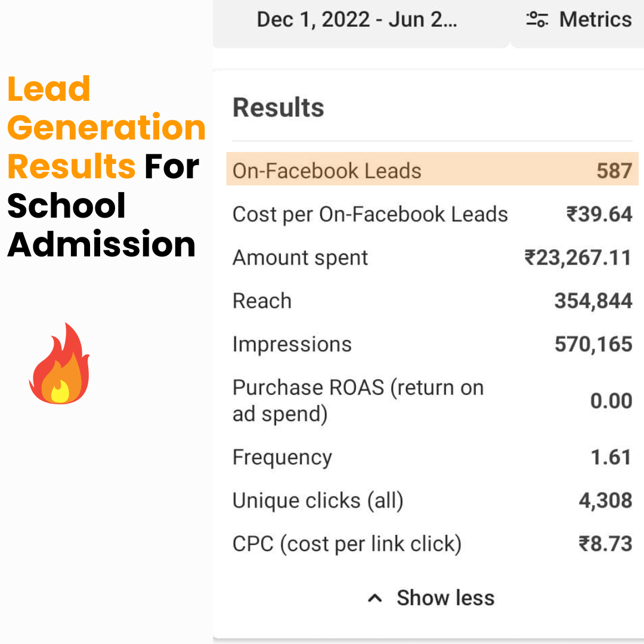
Task: Click the Show less chevron arrow
Action: [x=374, y=599]
